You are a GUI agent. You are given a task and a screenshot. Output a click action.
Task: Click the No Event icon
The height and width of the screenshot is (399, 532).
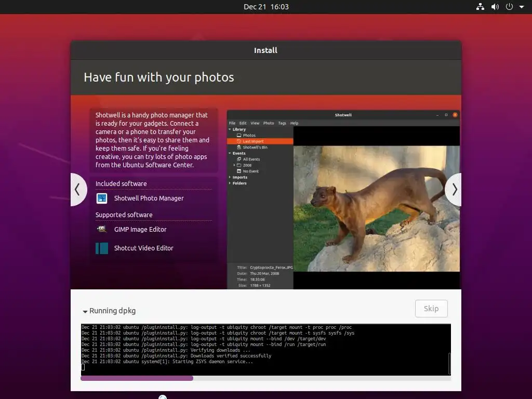[x=239, y=171]
